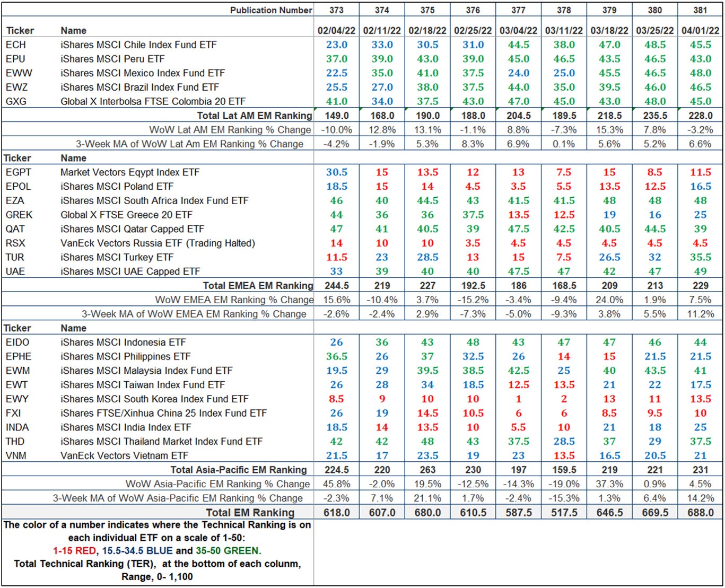The height and width of the screenshot is (588, 725).
Task: Select the TUR ticker cell
Action: [15, 257]
